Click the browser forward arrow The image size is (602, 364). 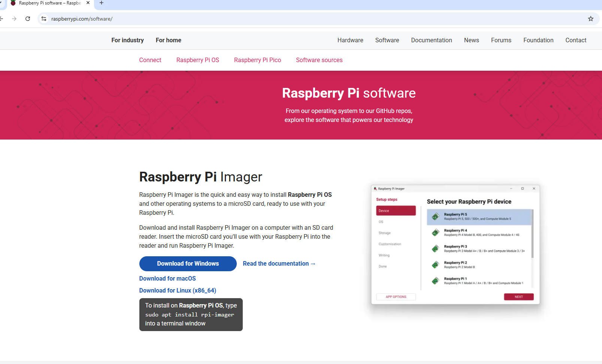pyautogui.click(x=14, y=19)
